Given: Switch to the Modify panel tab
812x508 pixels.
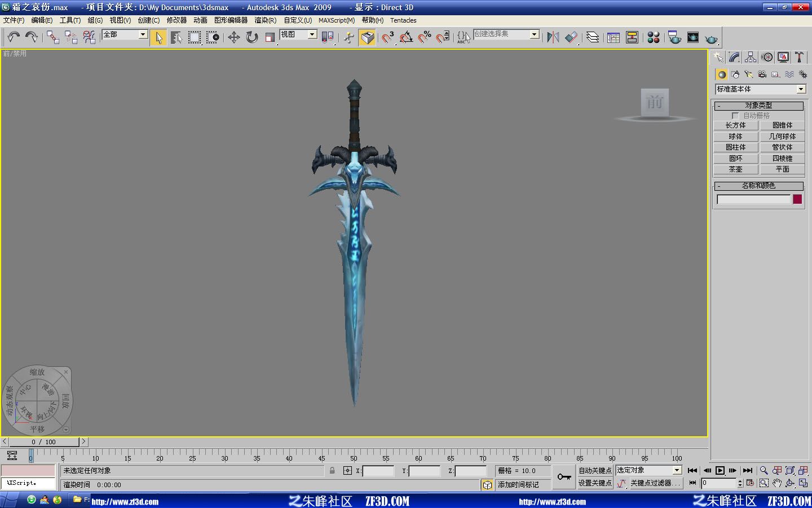Looking at the screenshot, I should [x=734, y=57].
